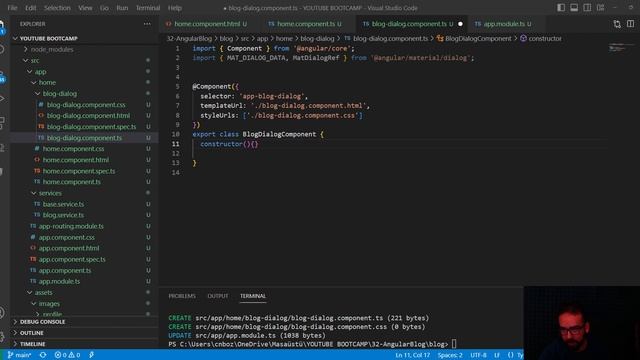The image size is (640, 360).
Task: Open Edit menu
Action: (30, 8)
